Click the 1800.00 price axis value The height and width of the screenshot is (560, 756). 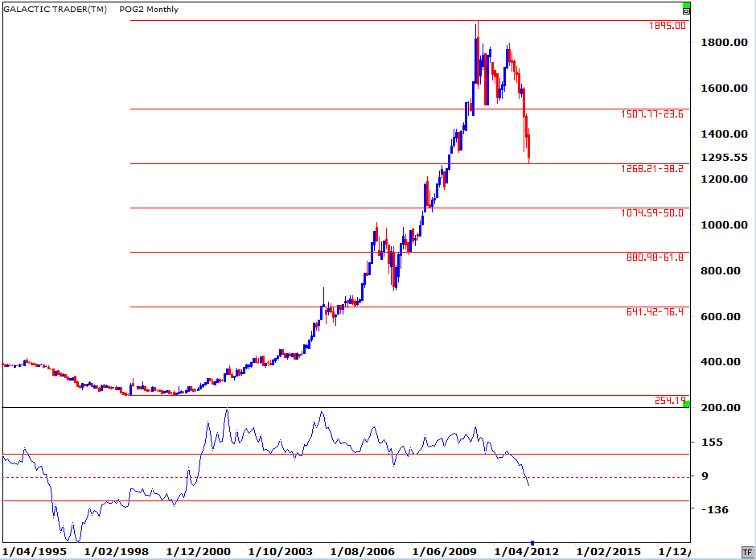pyautogui.click(x=724, y=43)
